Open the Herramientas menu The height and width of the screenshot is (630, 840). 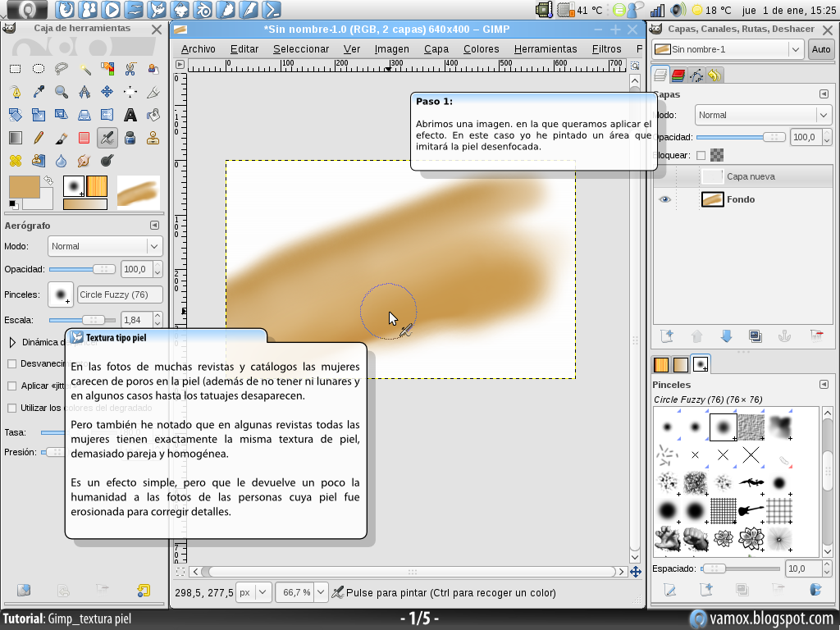pyautogui.click(x=546, y=49)
